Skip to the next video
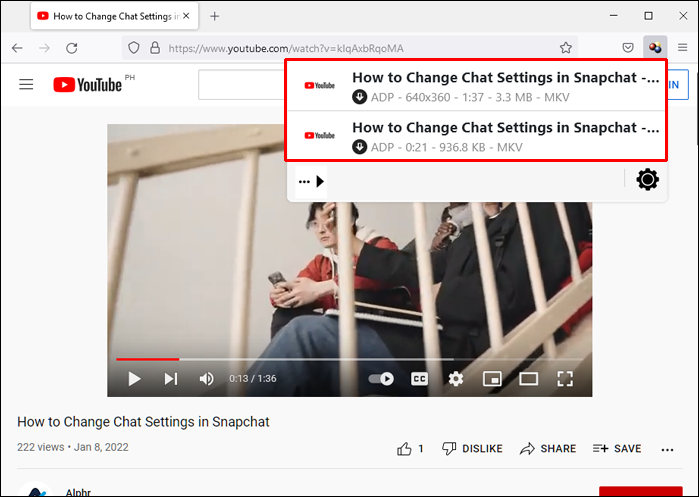This screenshot has width=699, height=497. 171,379
